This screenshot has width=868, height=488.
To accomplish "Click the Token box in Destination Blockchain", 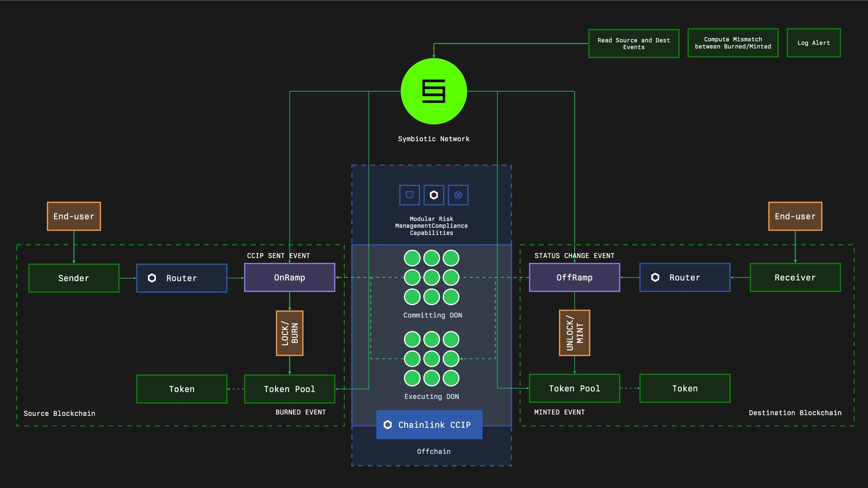I will tap(685, 388).
